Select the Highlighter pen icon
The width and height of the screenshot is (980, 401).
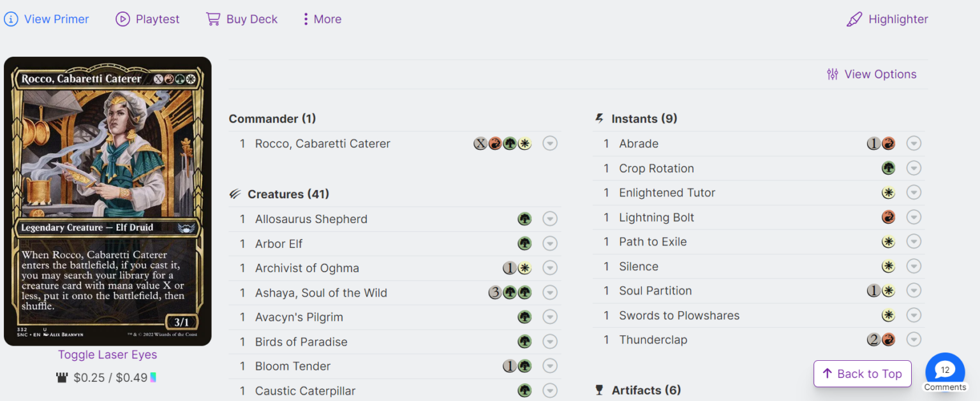point(854,20)
